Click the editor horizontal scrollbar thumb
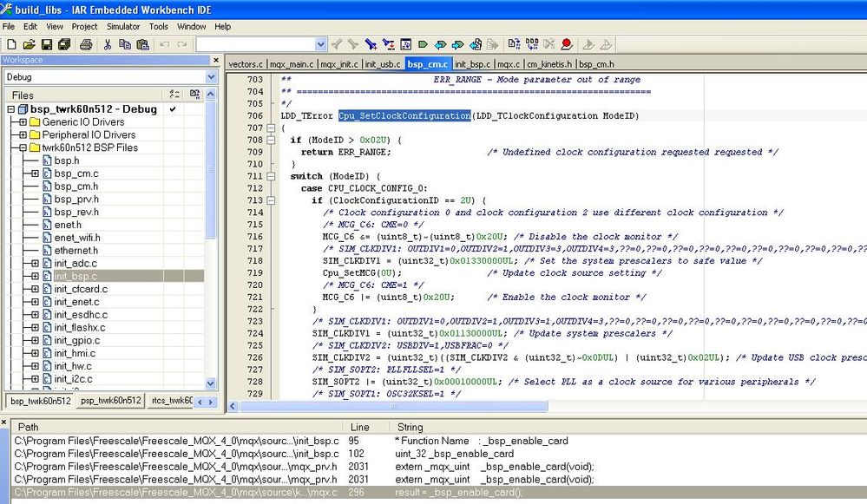The width and height of the screenshot is (867, 504). pyautogui.click(x=393, y=406)
